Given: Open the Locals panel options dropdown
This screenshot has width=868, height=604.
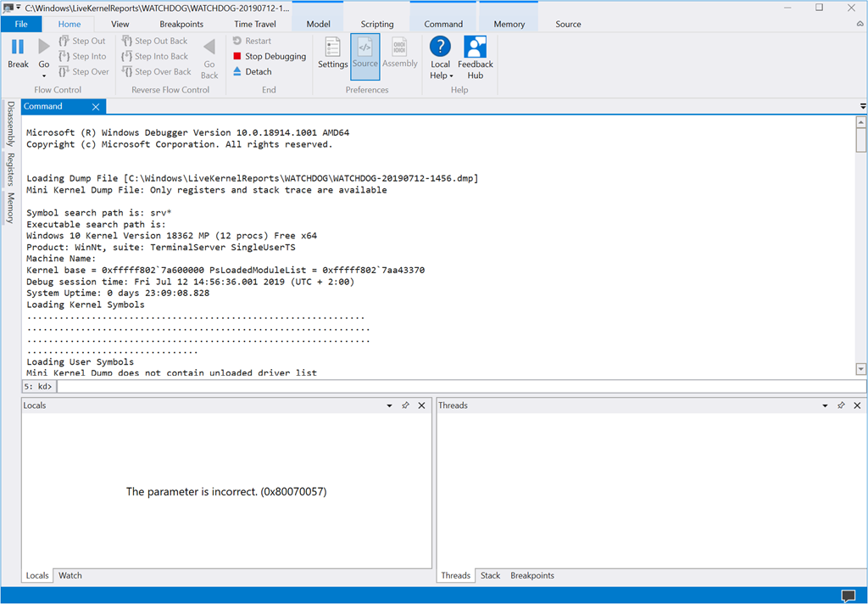Looking at the screenshot, I should coord(388,405).
